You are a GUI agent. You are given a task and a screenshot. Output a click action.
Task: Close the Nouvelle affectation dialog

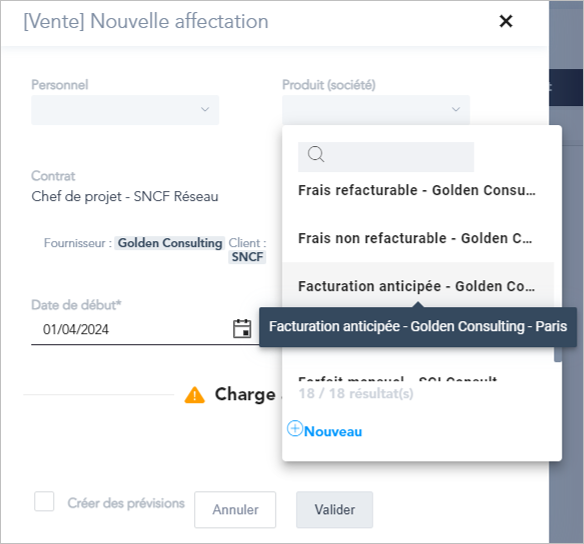tap(506, 21)
